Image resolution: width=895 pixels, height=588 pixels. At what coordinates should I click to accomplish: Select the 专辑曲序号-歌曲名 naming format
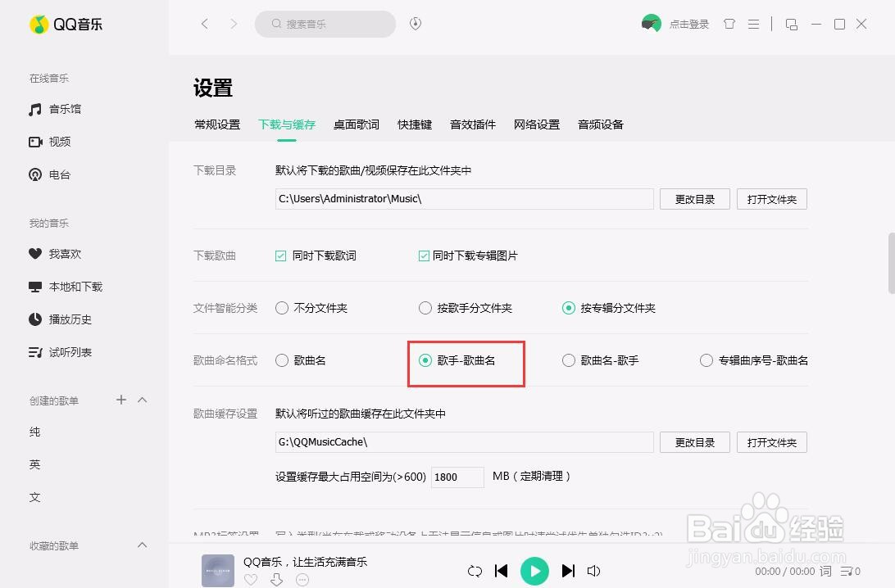pos(706,360)
